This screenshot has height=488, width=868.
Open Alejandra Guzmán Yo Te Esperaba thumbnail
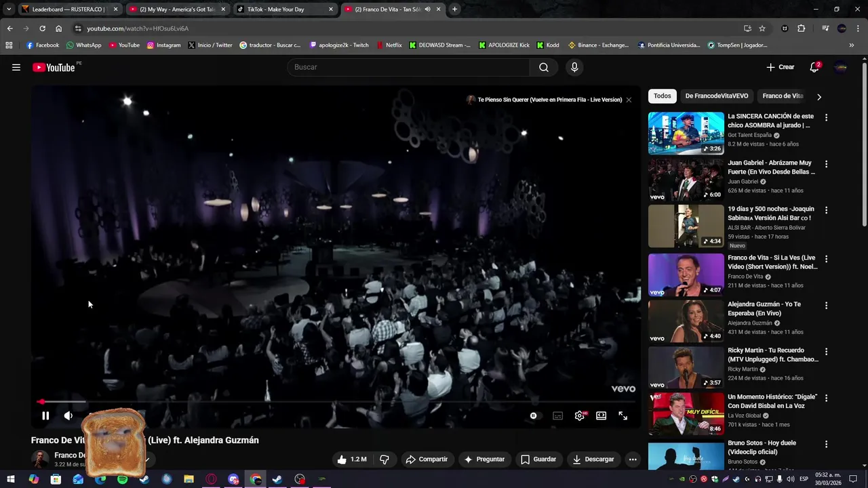tap(686, 321)
